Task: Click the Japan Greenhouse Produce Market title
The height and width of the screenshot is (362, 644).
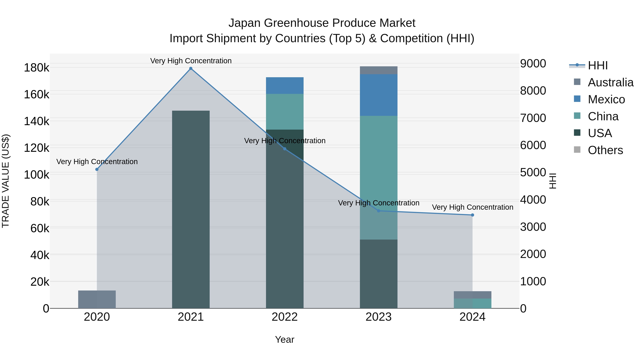Action: coord(322,23)
